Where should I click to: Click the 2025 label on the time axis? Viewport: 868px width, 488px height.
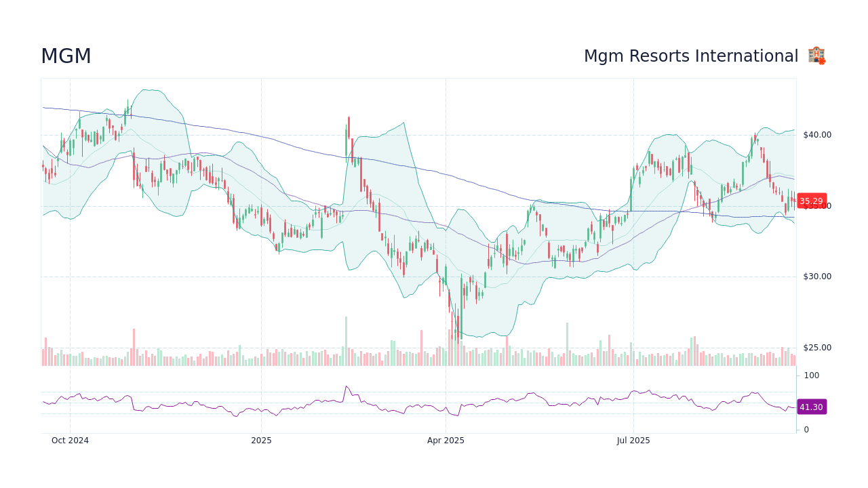[262, 440]
